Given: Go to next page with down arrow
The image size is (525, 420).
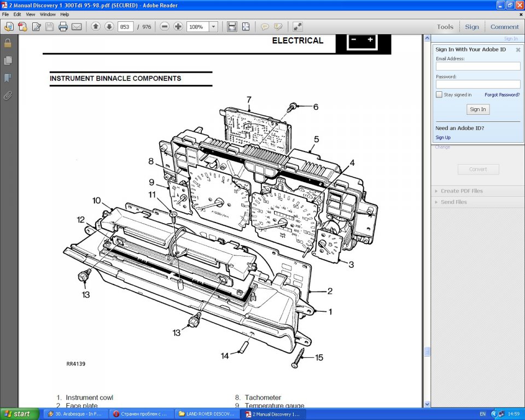Looking at the screenshot, I should point(109,27).
